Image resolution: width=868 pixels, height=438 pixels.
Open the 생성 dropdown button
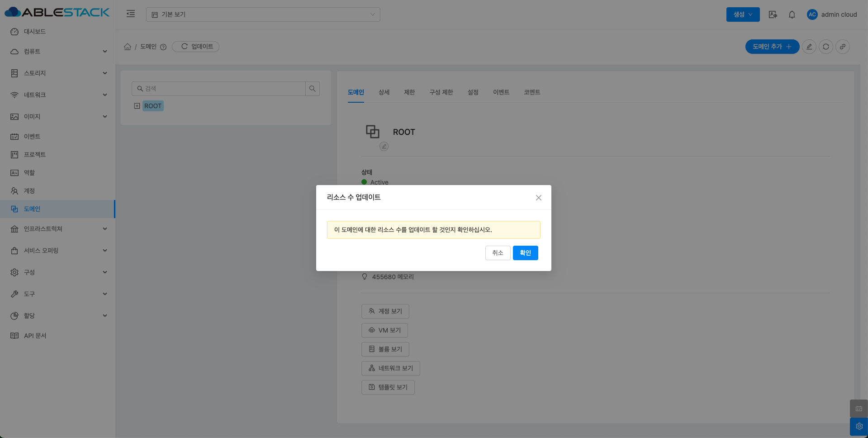point(743,14)
